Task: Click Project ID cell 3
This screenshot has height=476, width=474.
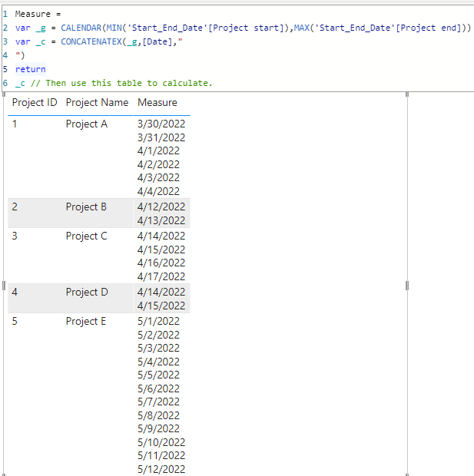Action: point(15,236)
